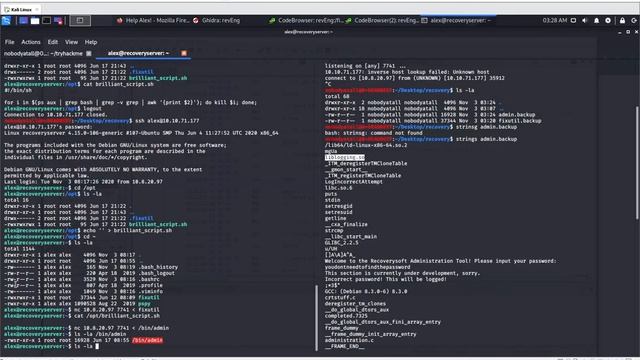Close the Kali Linux VM tab

37,9
